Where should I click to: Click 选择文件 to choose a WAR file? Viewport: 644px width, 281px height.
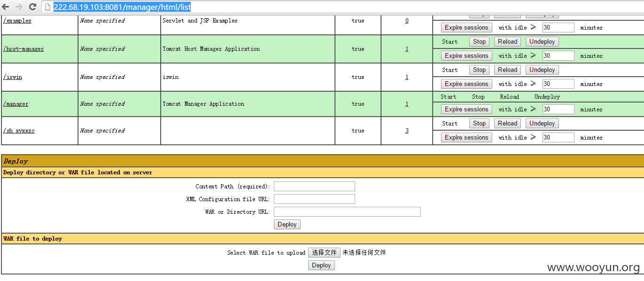coord(324,253)
